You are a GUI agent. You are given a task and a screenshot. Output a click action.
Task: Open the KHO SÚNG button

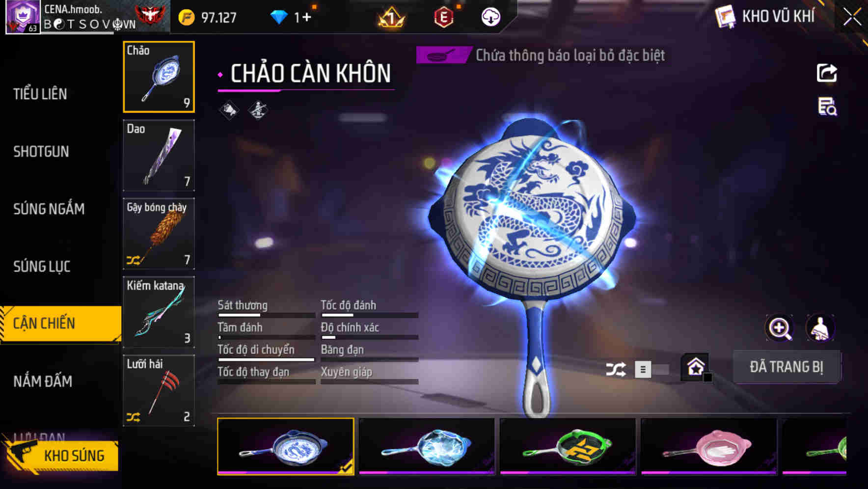(61, 456)
